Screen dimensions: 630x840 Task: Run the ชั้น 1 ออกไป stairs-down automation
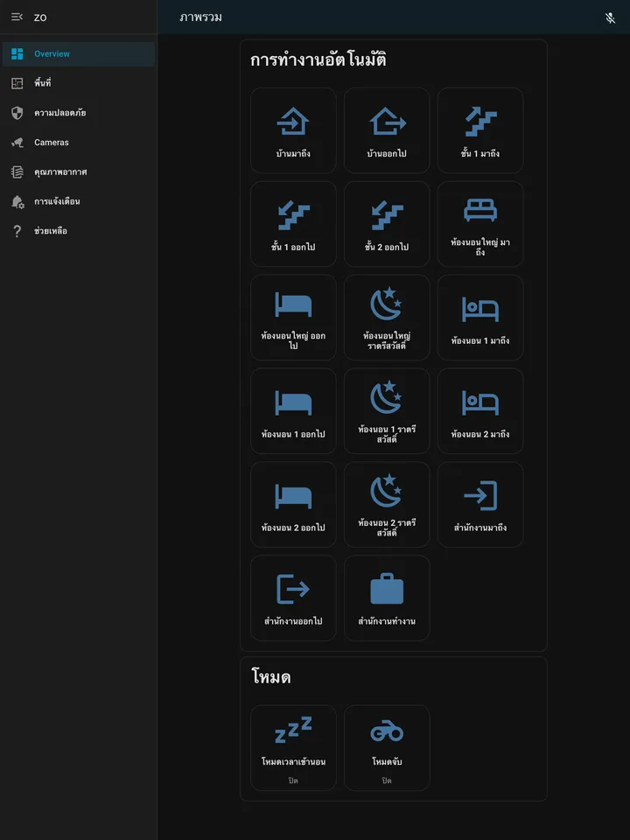point(293,224)
